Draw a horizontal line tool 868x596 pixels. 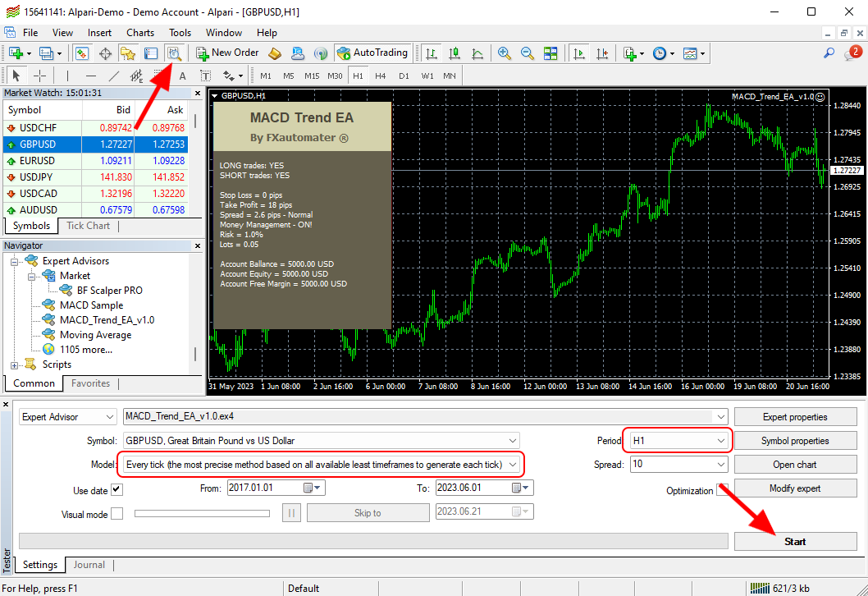coord(91,76)
